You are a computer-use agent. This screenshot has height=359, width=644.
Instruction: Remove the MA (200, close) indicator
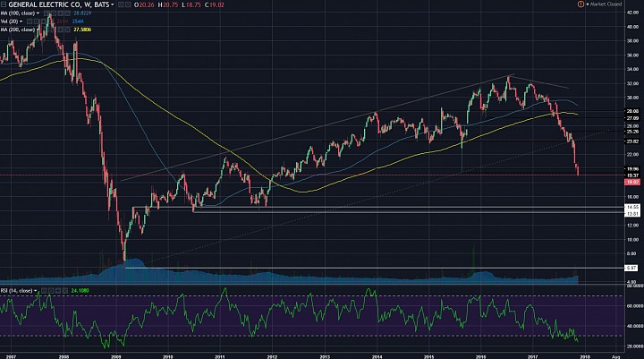67,30
